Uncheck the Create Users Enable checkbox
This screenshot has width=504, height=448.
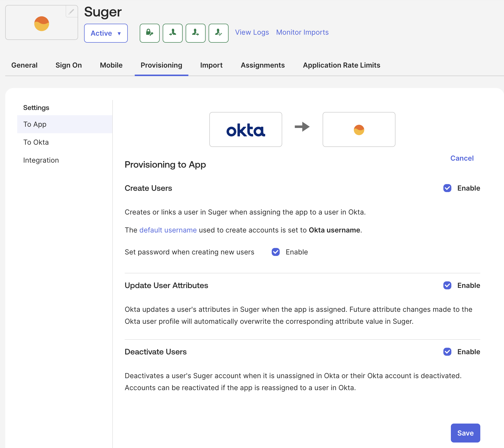pos(447,188)
